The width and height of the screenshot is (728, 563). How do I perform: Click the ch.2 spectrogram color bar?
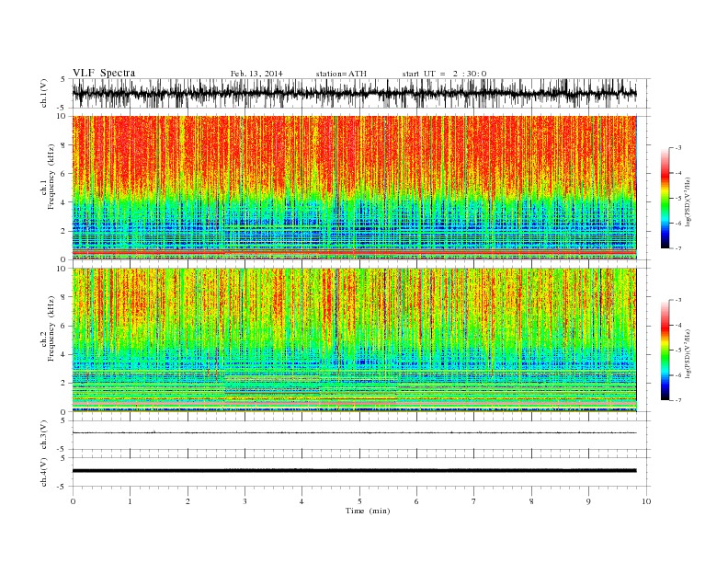pos(665,350)
